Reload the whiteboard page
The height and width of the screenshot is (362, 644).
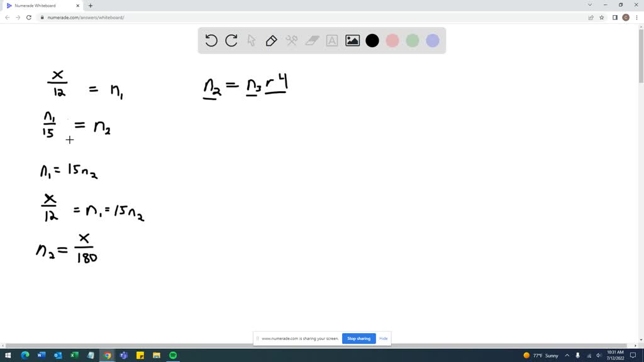pyautogui.click(x=29, y=18)
